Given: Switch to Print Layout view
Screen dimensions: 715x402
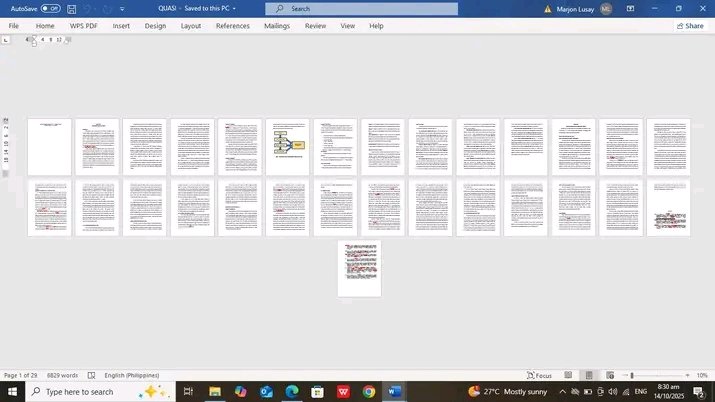Looking at the screenshot, I should 589,375.
